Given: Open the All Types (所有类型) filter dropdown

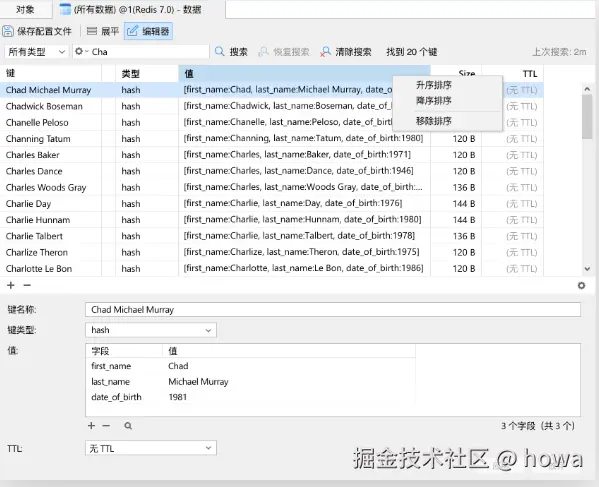Looking at the screenshot, I should [36, 52].
